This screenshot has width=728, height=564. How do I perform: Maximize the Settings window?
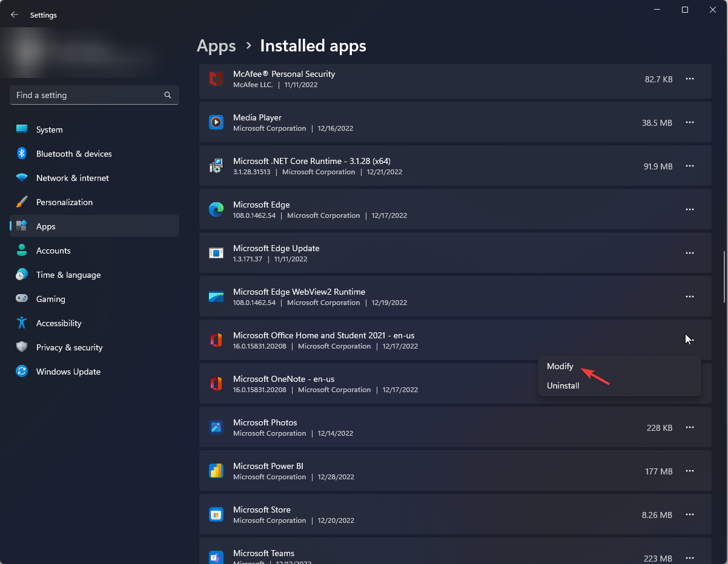(684, 10)
